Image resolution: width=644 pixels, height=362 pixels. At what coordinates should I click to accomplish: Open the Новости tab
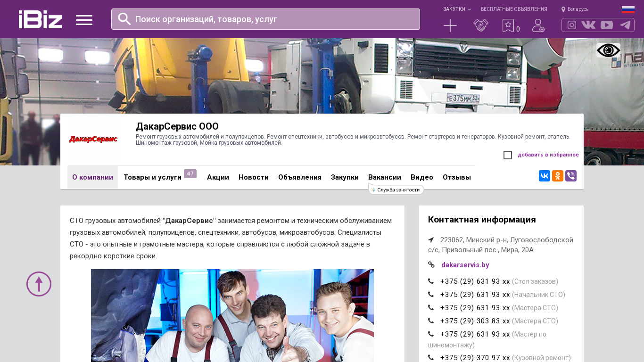(254, 177)
